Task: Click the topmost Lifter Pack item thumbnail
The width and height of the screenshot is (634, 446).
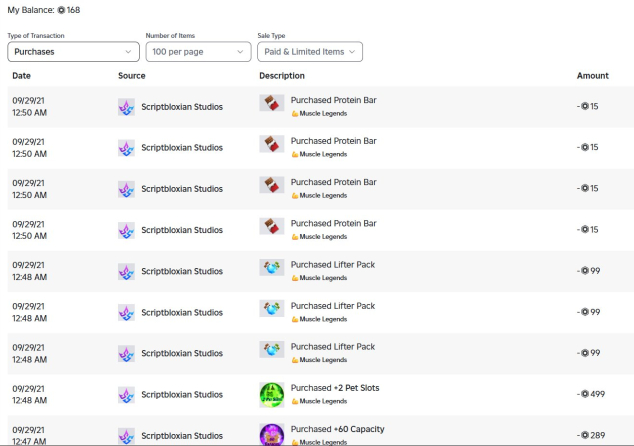Action: tap(272, 270)
